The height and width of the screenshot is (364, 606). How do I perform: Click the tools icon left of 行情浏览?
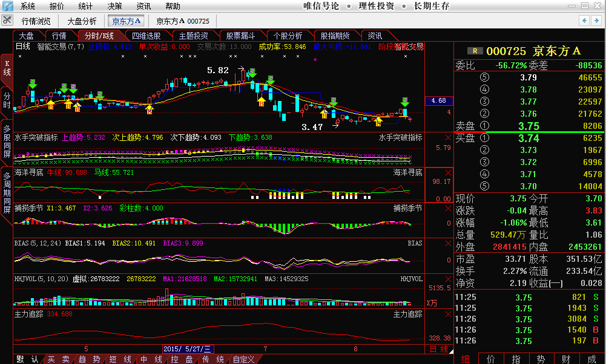(7, 21)
